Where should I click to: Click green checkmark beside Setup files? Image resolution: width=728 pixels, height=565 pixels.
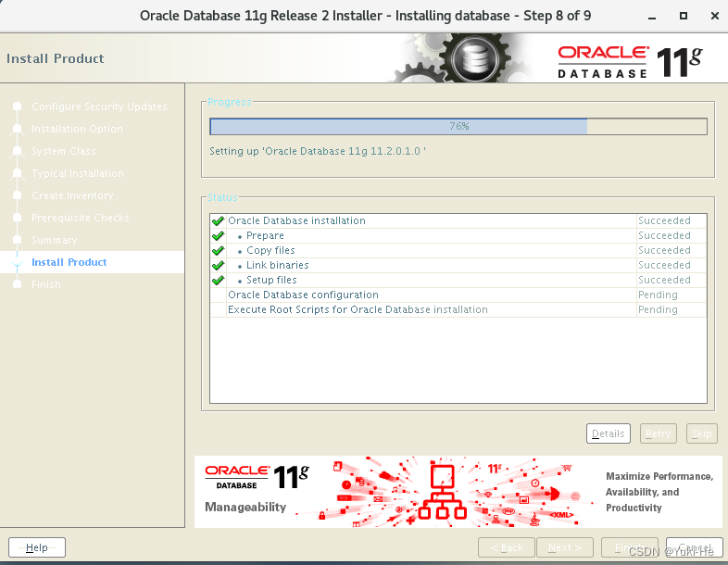(x=218, y=281)
